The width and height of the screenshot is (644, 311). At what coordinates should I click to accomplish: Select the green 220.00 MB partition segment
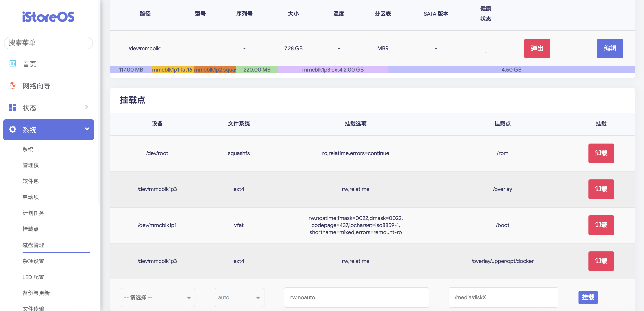tap(257, 70)
